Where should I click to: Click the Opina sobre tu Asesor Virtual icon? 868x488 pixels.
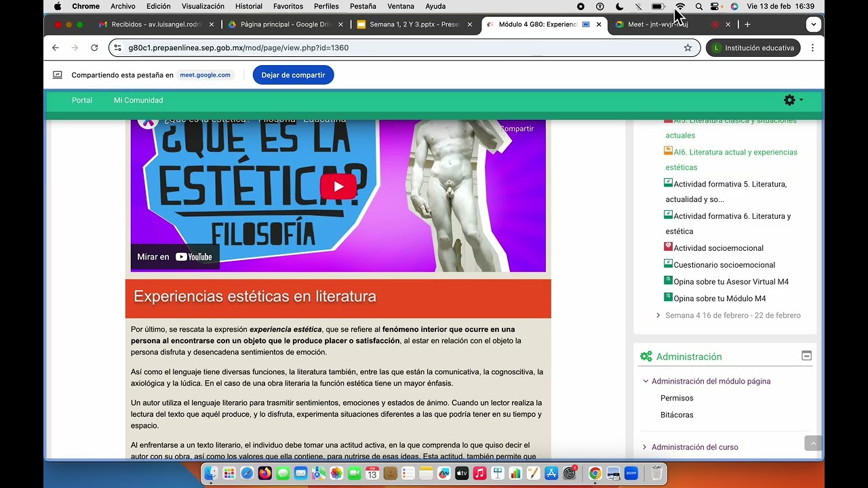coord(668,280)
